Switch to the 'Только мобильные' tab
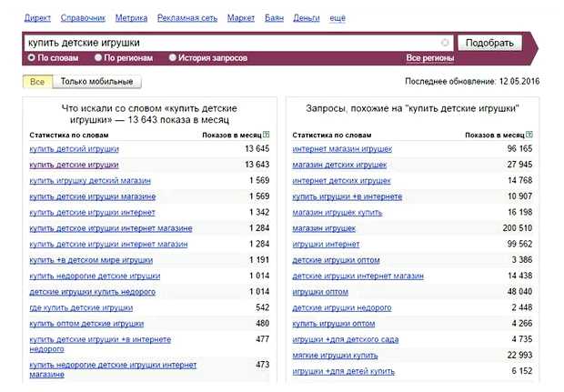This screenshot has height=392, width=564. (96, 82)
